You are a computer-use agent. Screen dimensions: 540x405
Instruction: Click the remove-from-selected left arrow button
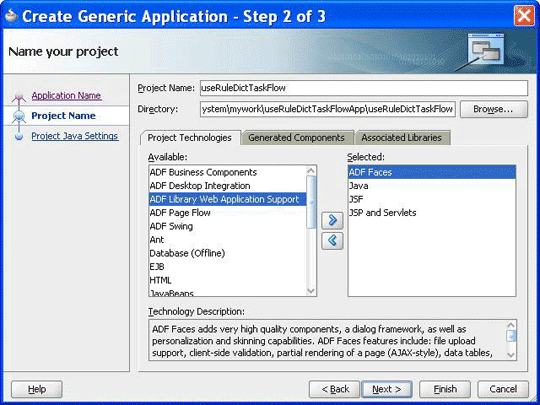pos(332,240)
